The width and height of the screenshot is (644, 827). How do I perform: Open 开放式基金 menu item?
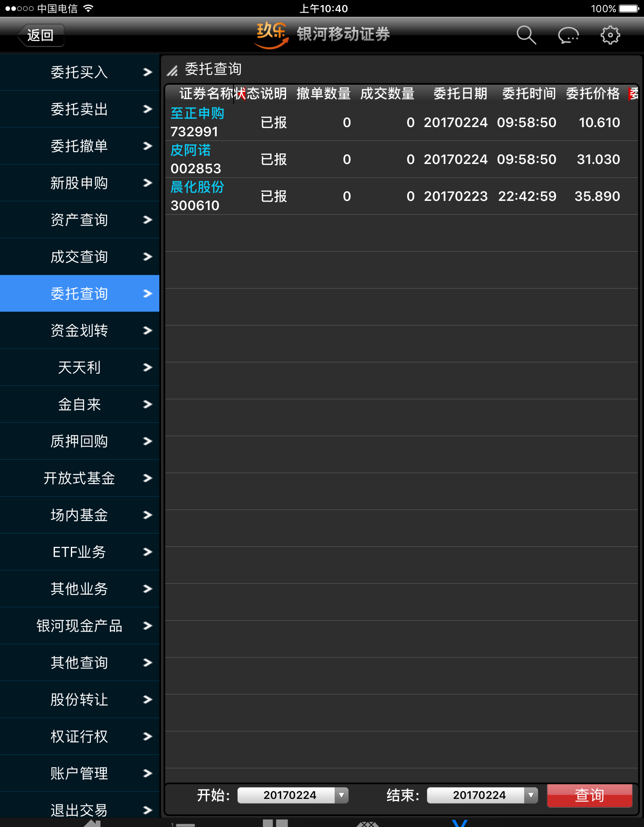(x=80, y=478)
